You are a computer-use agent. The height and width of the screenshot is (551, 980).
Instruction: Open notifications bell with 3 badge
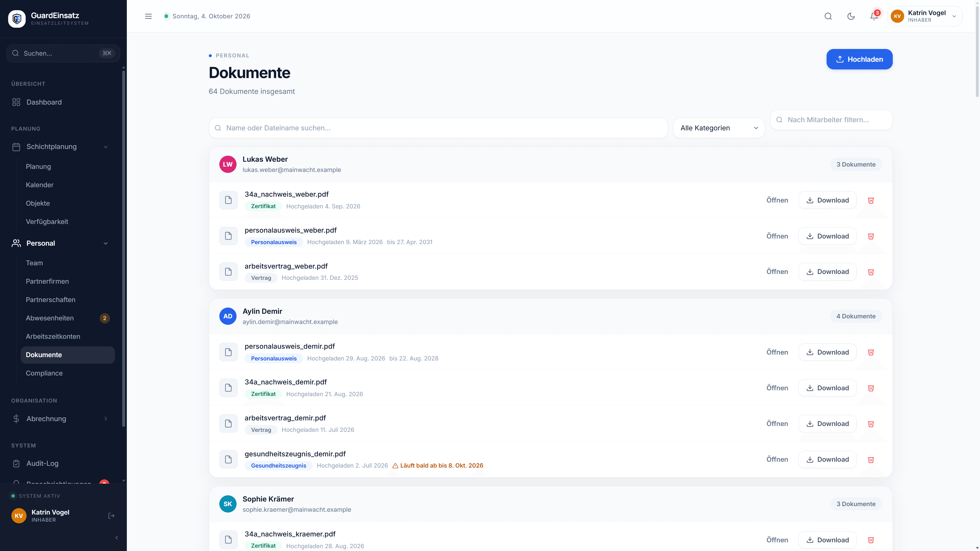(x=874, y=16)
